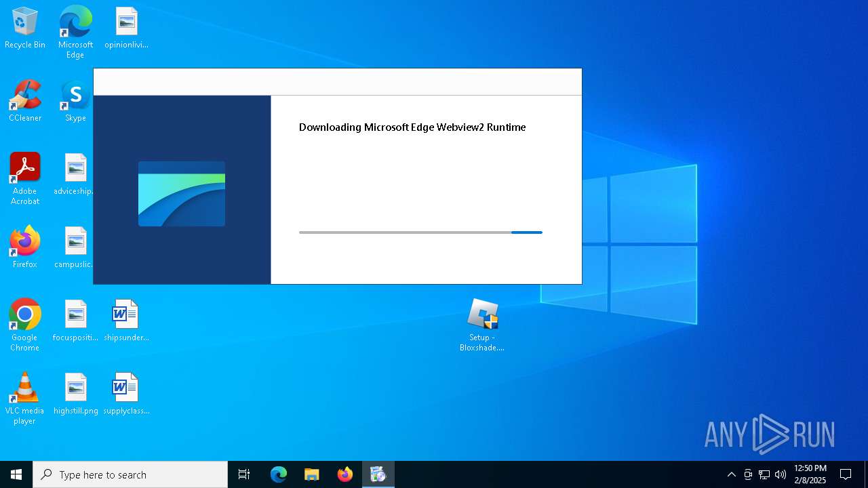
Task: Click the WebView2 download progress bar
Action: [x=420, y=232]
